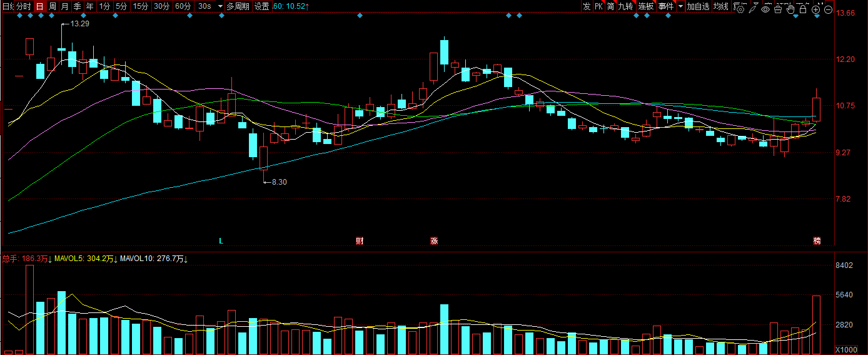868x355 pixels.
Task: Click the 9.27 price axis label
Action: point(844,152)
